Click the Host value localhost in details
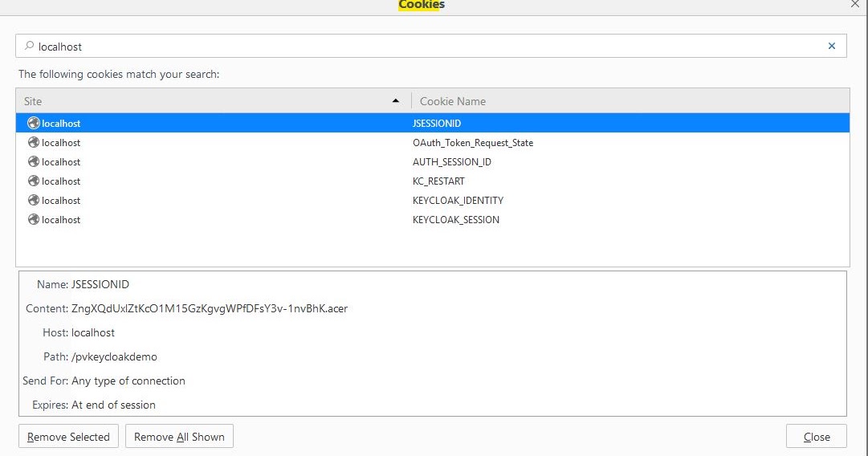The width and height of the screenshot is (868, 456). click(x=93, y=332)
